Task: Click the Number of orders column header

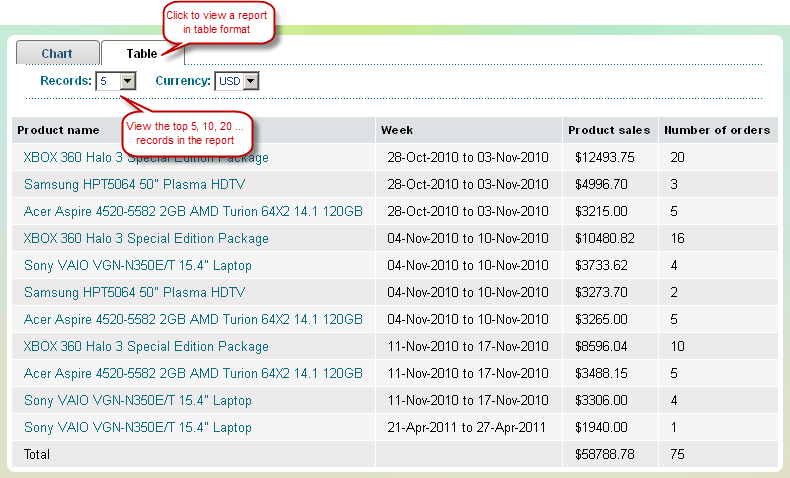Action: (717, 130)
